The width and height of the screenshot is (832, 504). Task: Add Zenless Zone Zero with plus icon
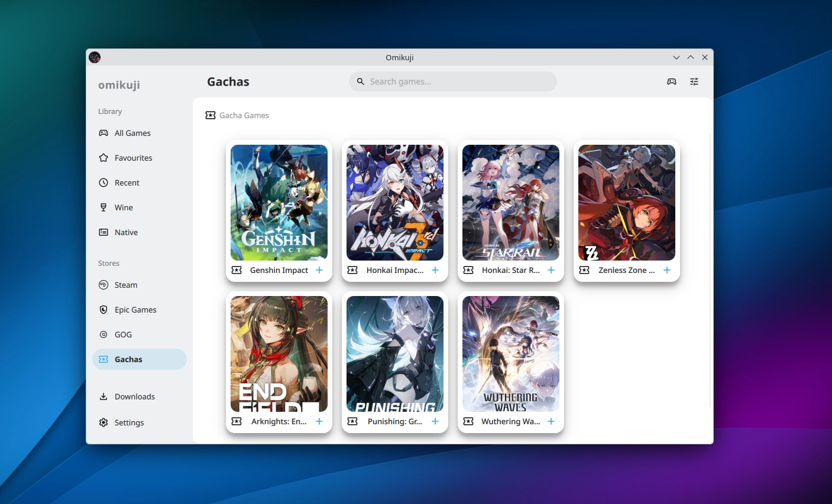pos(667,270)
